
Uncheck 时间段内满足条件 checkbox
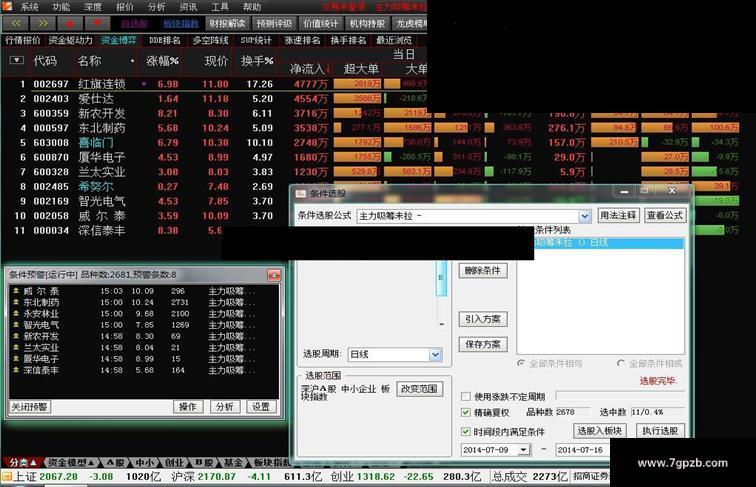pos(466,432)
